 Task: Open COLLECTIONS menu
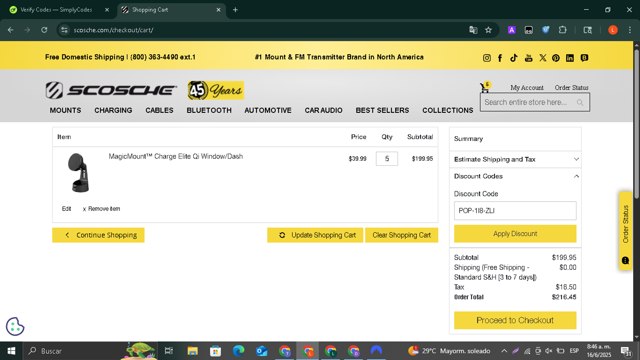point(448,110)
